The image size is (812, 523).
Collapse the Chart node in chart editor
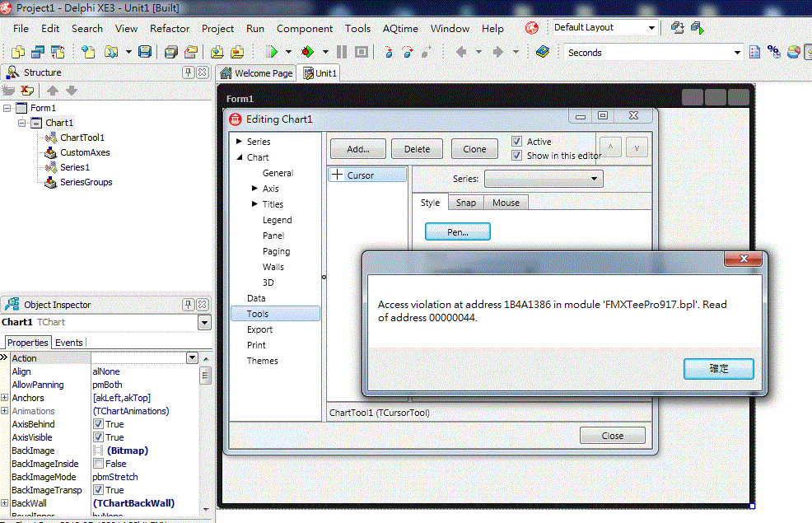(x=239, y=156)
